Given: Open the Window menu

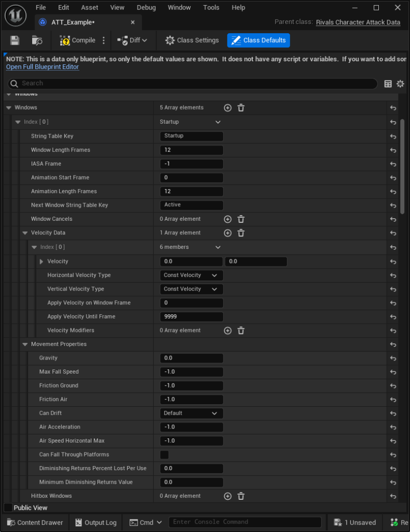Looking at the screenshot, I should point(179,7).
